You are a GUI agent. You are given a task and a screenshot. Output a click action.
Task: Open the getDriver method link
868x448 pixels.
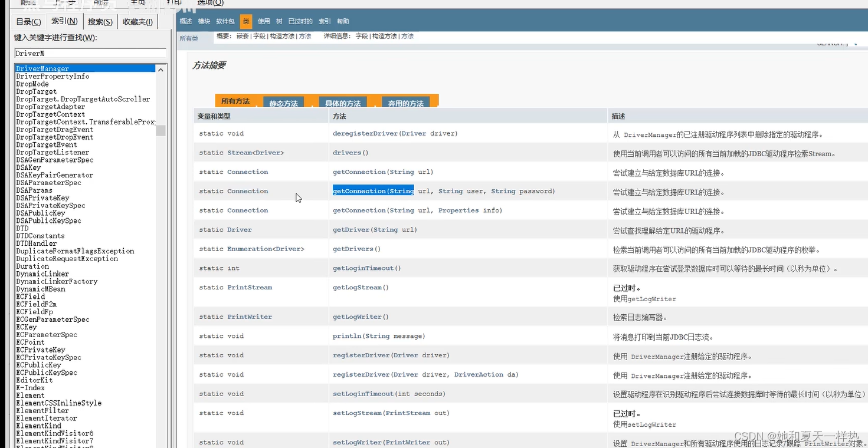tap(351, 230)
